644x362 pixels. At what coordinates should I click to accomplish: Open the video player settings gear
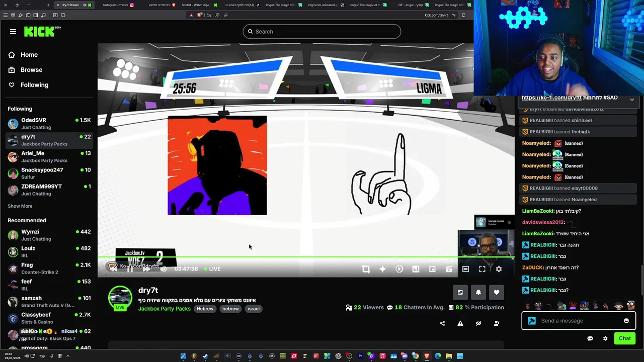pyautogui.click(x=499, y=269)
